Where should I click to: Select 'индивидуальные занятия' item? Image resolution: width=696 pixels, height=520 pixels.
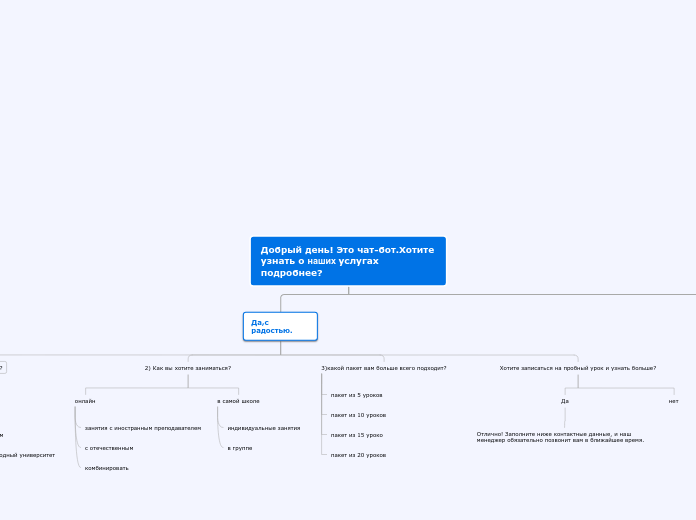pyautogui.click(x=264, y=428)
